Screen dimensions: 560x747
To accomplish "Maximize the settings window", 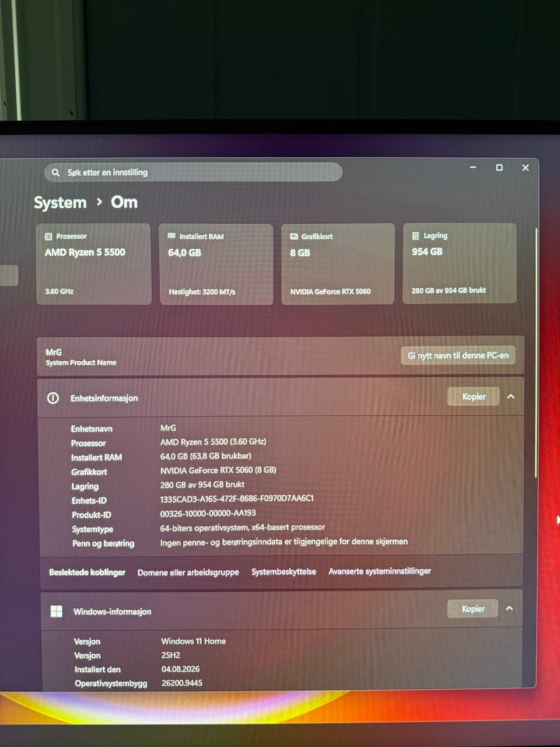I will point(499,167).
